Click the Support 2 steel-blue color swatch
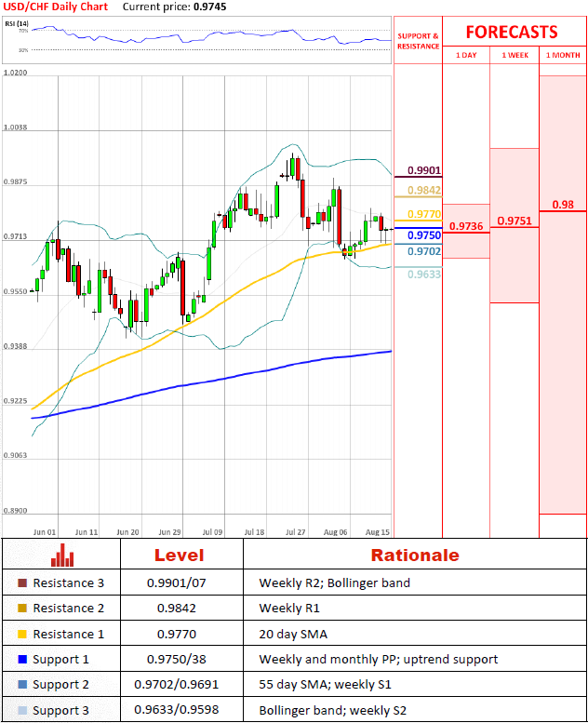 click(22, 685)
